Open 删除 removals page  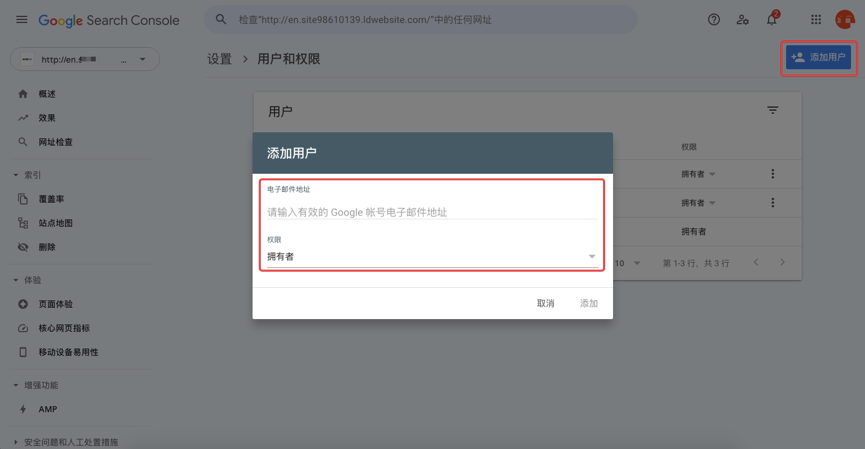47,247
